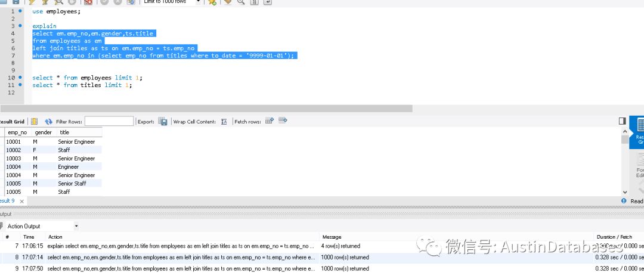Commit the transaction with the checkmark icon
This screenshot has height=275, width=644.
click(104, 2)
